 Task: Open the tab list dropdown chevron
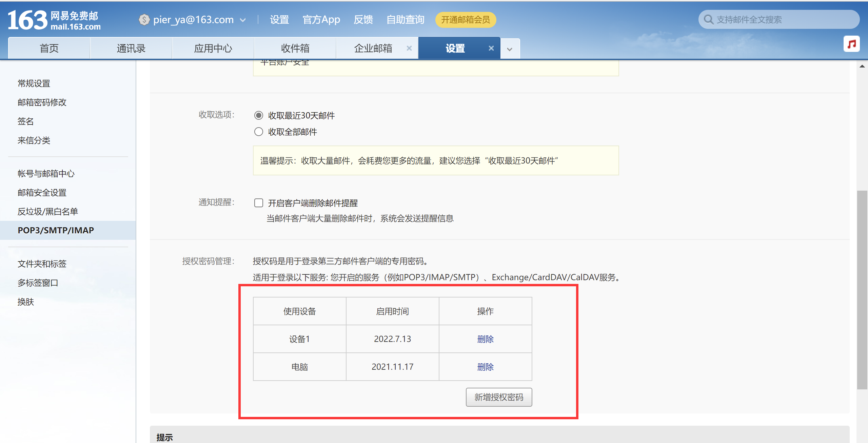pos(510,49)
